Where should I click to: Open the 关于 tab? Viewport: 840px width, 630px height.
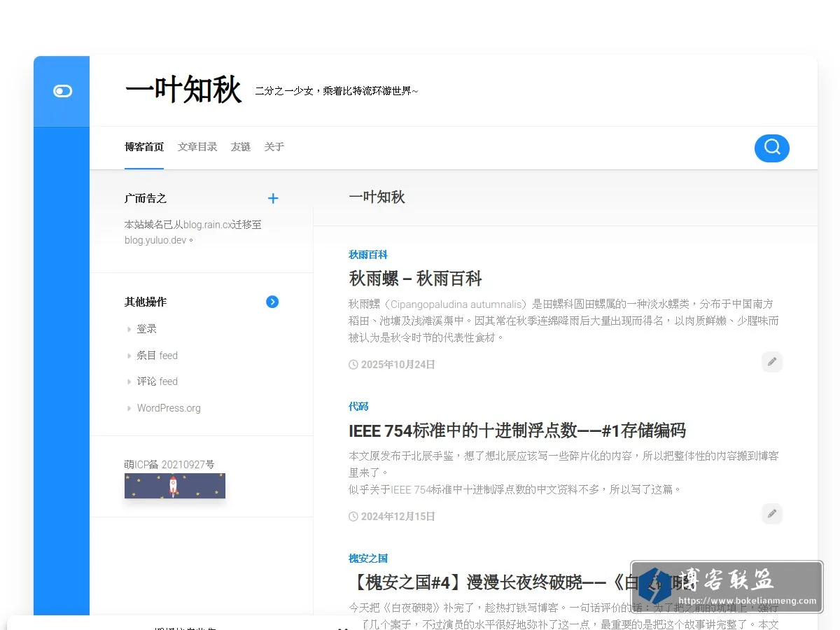(274, 147)
